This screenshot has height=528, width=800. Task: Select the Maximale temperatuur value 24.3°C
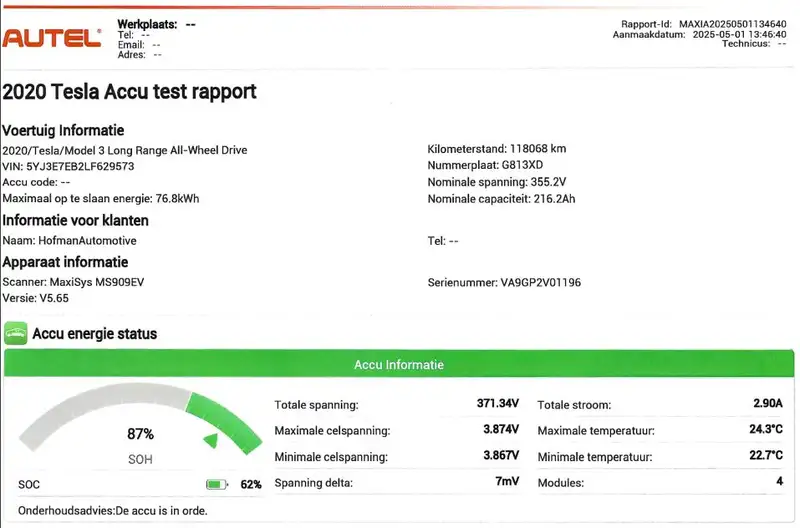766,430
